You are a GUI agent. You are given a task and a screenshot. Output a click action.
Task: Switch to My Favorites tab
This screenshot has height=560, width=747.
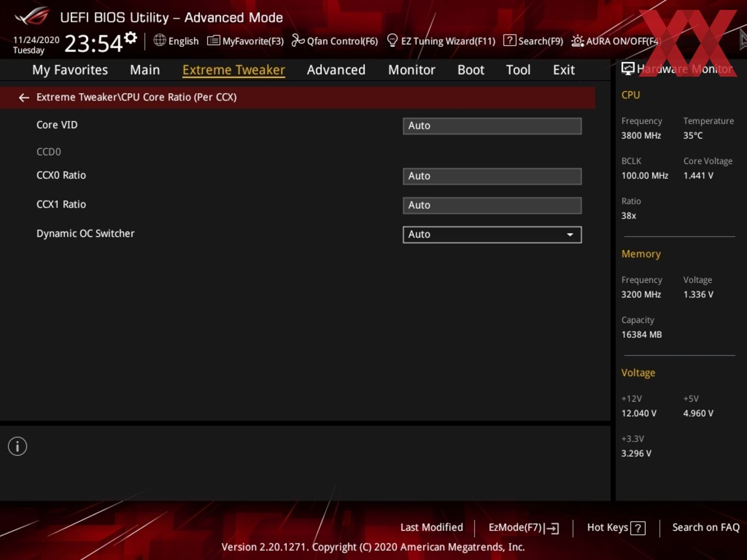click(x=70, y=70)
